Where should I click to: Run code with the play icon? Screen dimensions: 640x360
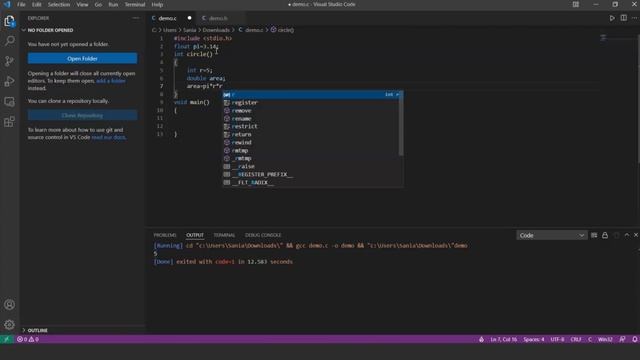click(x=612, y=18)
